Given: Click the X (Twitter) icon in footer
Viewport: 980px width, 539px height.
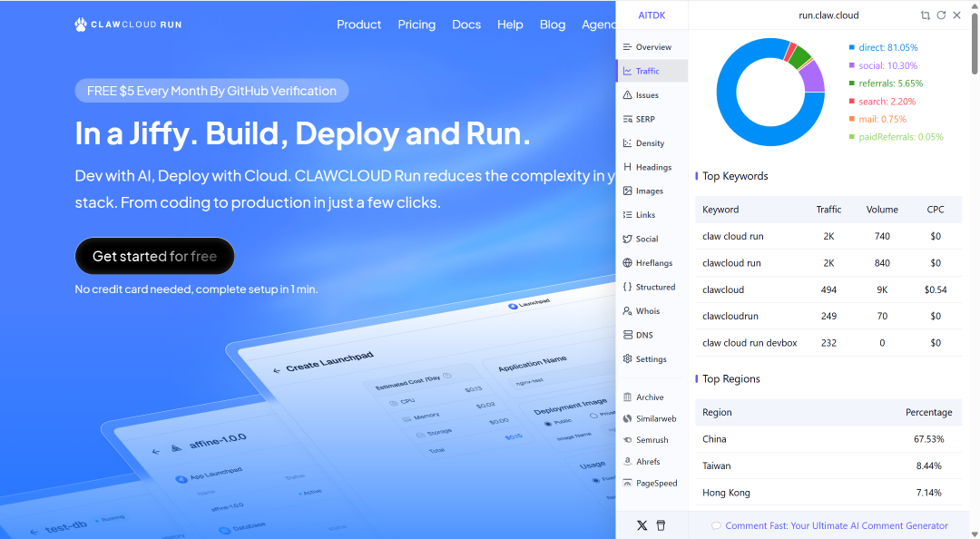Looking at the screenshot, I should 642,525.
